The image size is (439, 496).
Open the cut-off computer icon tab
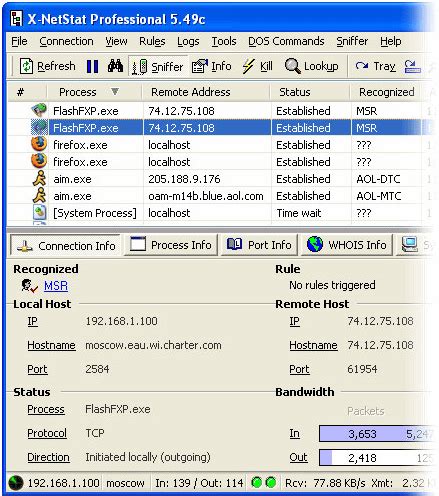click(x=415, y=245)
